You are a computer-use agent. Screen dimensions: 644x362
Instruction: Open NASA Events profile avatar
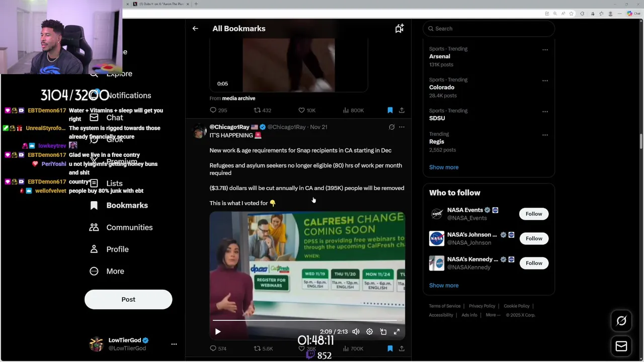point(437,214)
